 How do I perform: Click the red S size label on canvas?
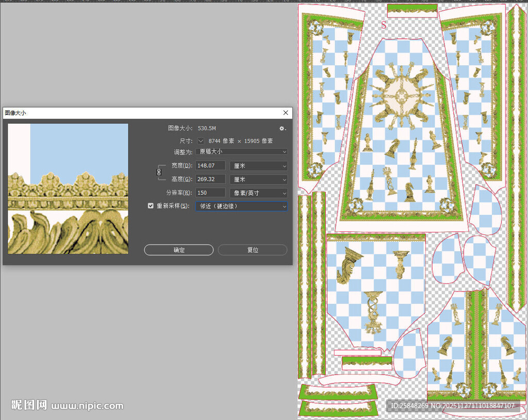(383, 25)
